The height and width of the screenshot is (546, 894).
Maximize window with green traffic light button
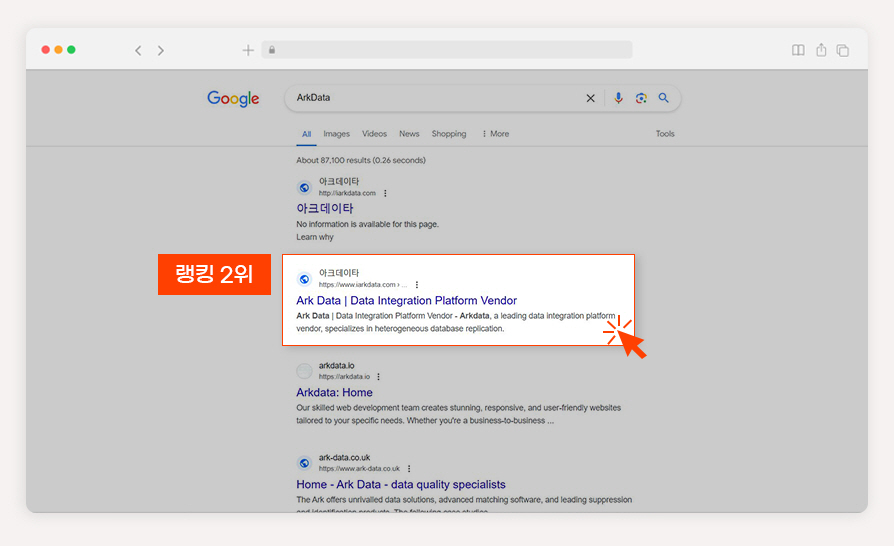71,50
